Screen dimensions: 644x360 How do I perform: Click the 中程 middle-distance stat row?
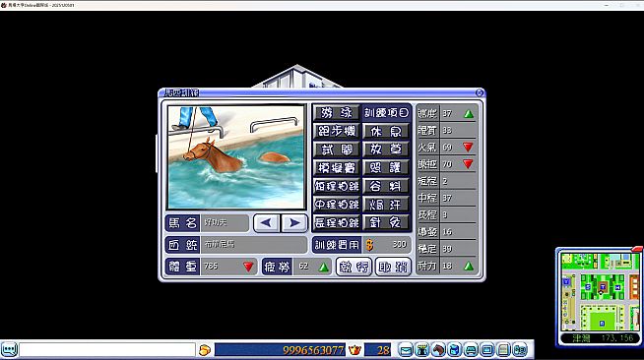click(447, 198)
